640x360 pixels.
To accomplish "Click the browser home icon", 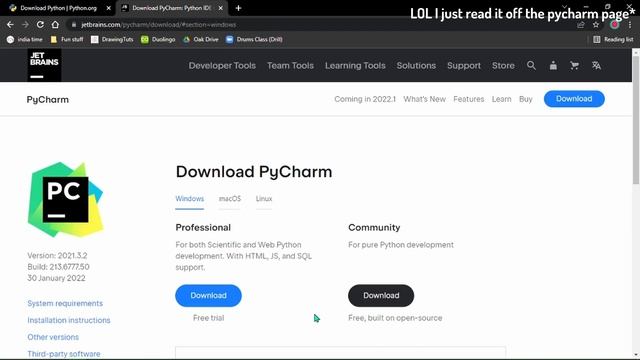I will (x=55, y=24).
